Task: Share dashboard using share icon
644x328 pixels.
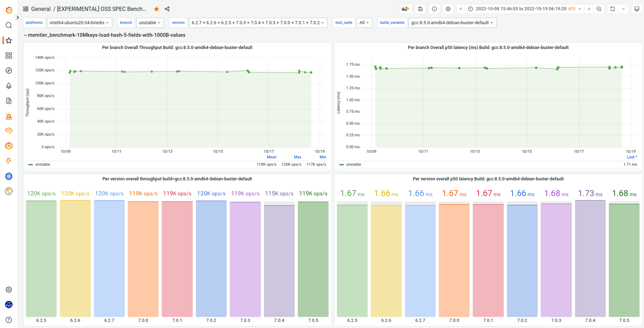Action: [x=167, y=9]
